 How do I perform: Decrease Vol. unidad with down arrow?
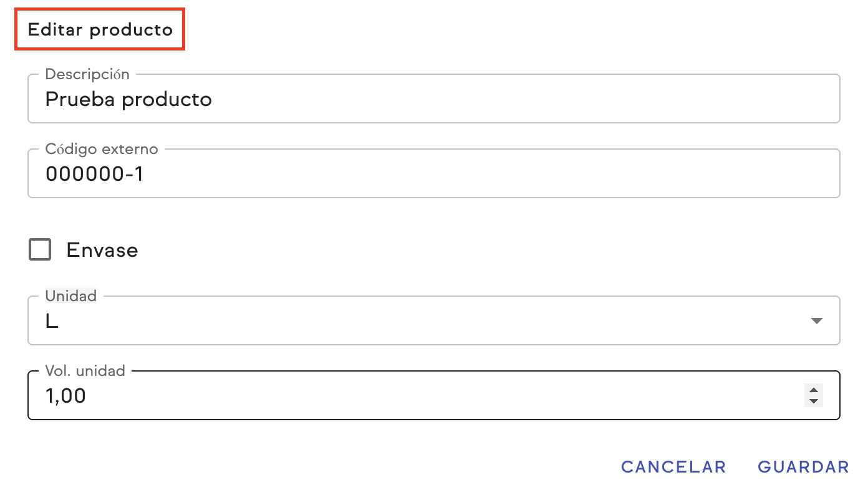tap(813, 400)
